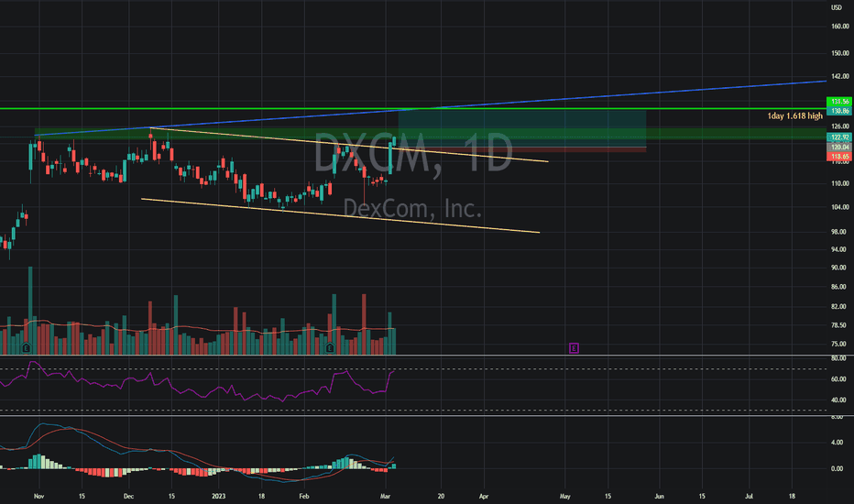Click the 75.00 price axis label
854x504 pixels.
click(840, 344)
